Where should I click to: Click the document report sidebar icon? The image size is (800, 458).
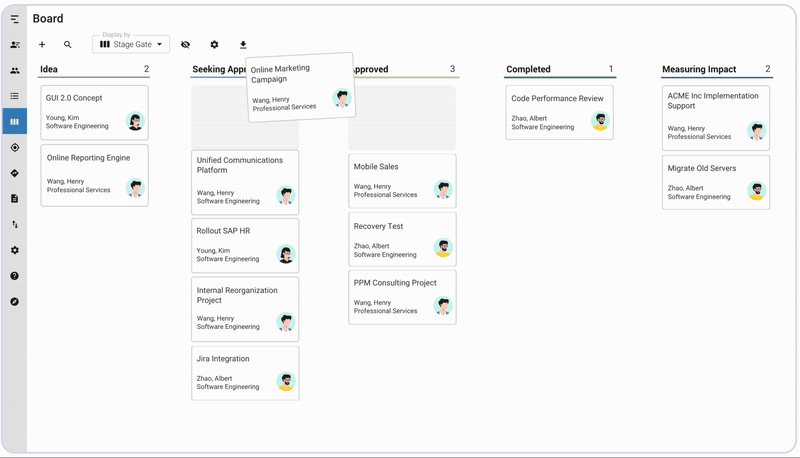tap(14, 199)
